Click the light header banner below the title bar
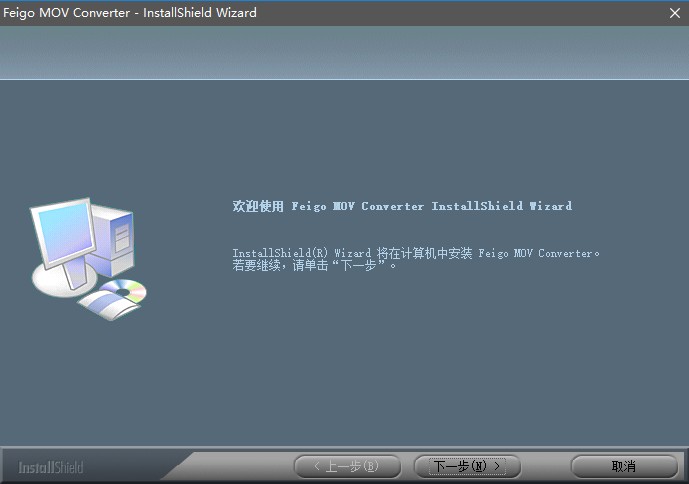 [x=344, y=53]
